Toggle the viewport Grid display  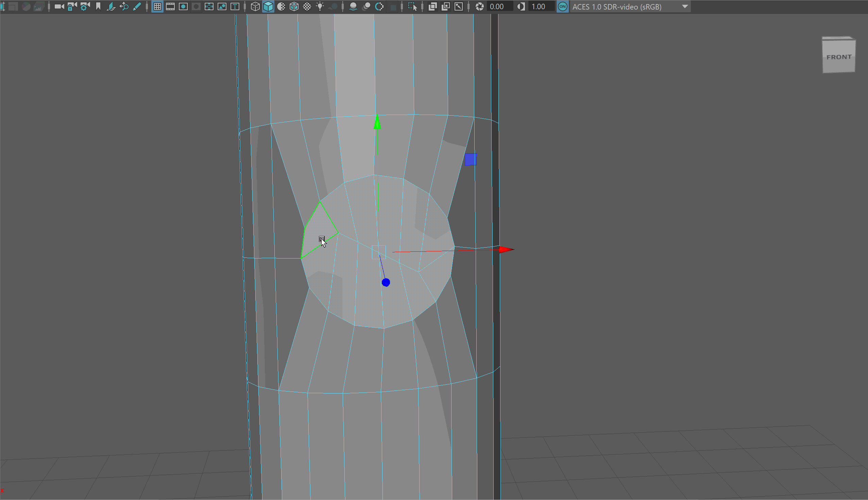coord(157,6)
